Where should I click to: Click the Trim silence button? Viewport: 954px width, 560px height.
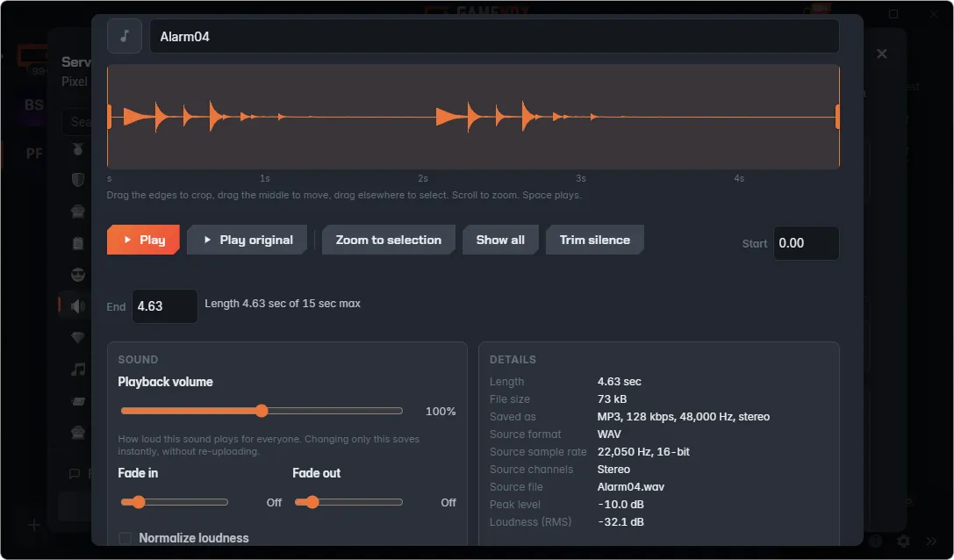[594, 240]
